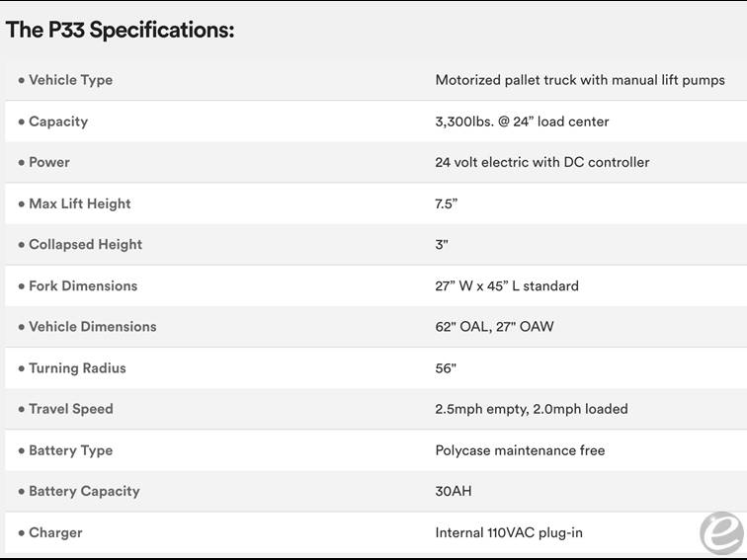Select the Collapsed Height label
Image resolution: width=747 pixels, height=560 pixels.
coord(85,245)
